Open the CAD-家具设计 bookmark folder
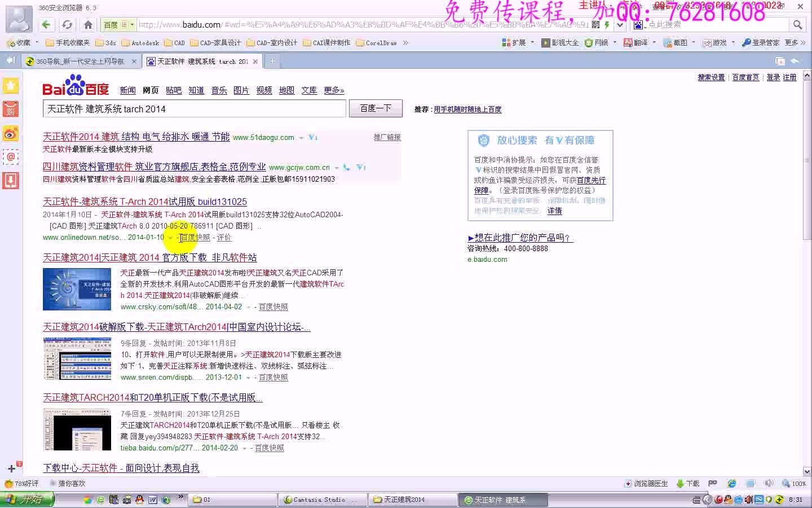The image size is (812, 508). 215,42
